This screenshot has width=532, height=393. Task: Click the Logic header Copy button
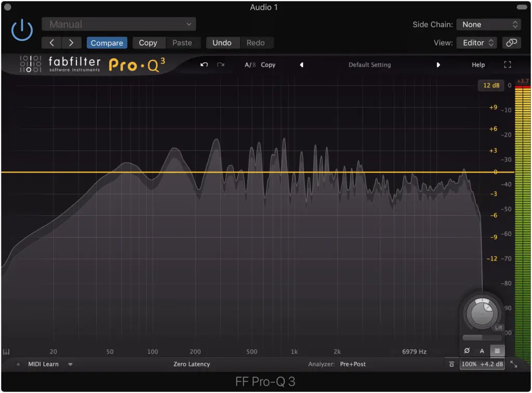click(x=148, y=43)
